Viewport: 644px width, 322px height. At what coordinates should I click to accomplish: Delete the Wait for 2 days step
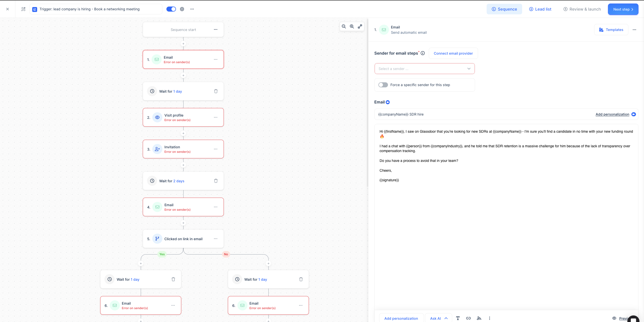[216, 181]
